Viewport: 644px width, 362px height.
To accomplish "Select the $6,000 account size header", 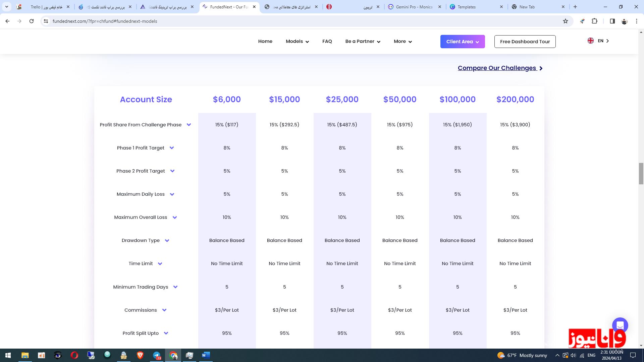I will [227, 100].
